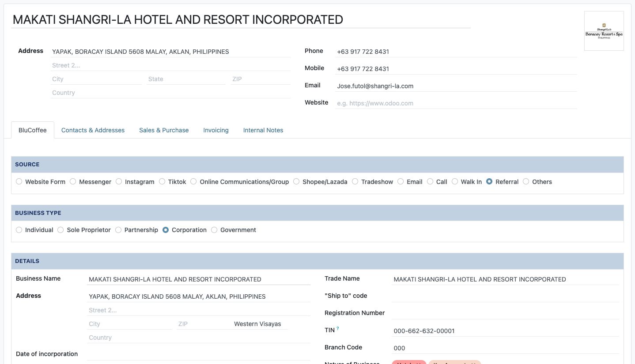Edit the Business Name field
635x364 pixels.
199,279
